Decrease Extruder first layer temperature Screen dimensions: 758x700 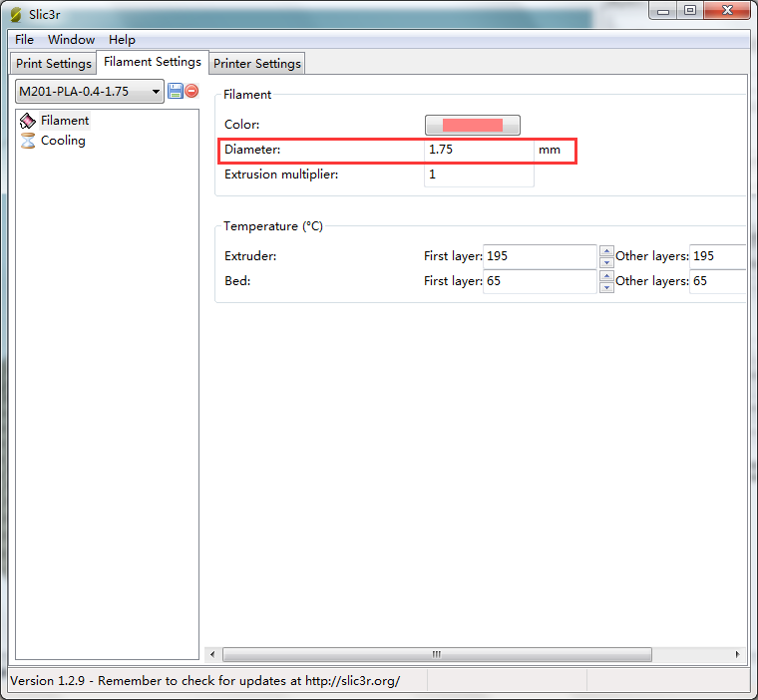point(606,262)
